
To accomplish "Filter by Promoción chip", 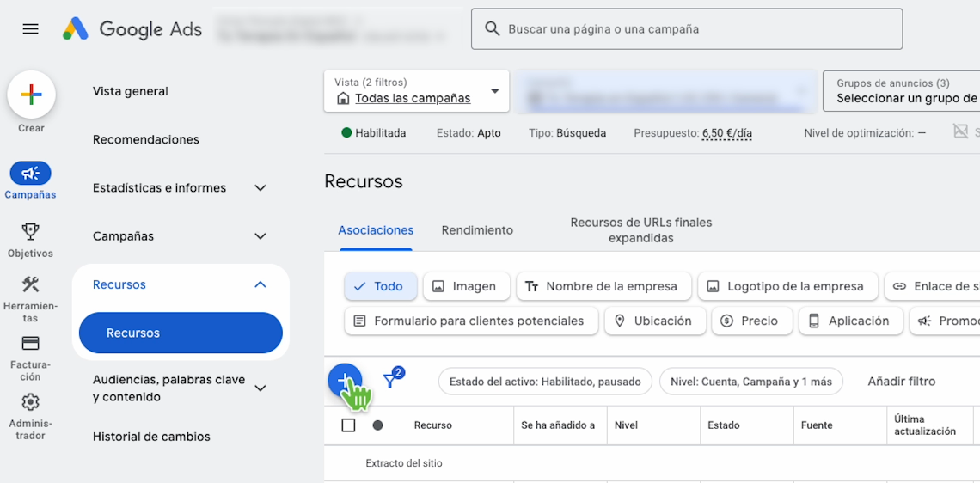I will [945, 321].
